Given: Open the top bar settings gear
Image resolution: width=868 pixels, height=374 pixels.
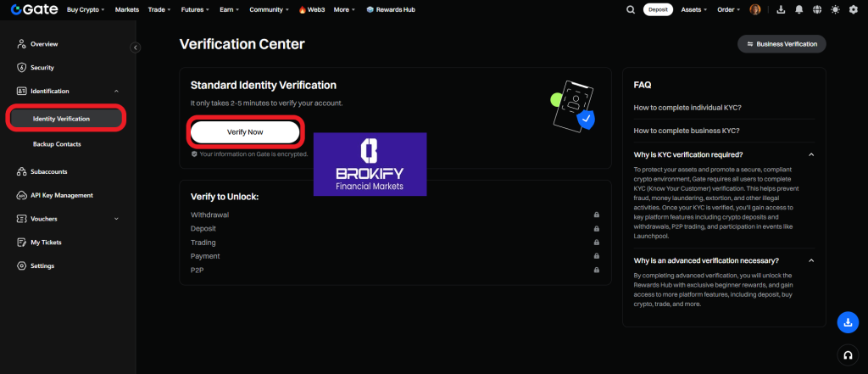Looking at the screenshot, I should (853, 10).
